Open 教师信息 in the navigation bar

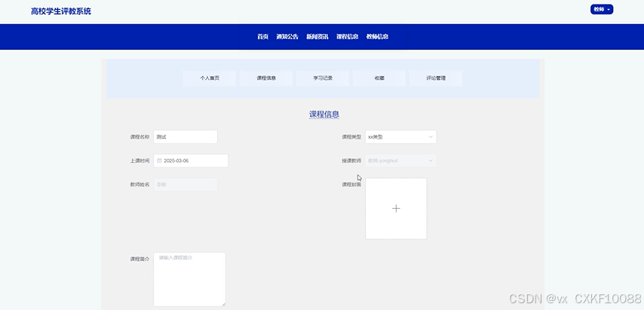click(377, 37)
